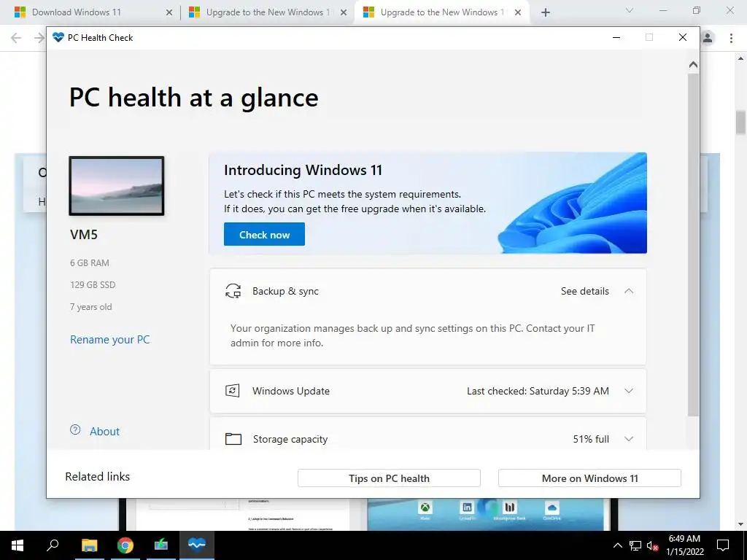Close the PC Health Check window
The height and width of the screenshot is (560, 747).
tap(683, 37)
